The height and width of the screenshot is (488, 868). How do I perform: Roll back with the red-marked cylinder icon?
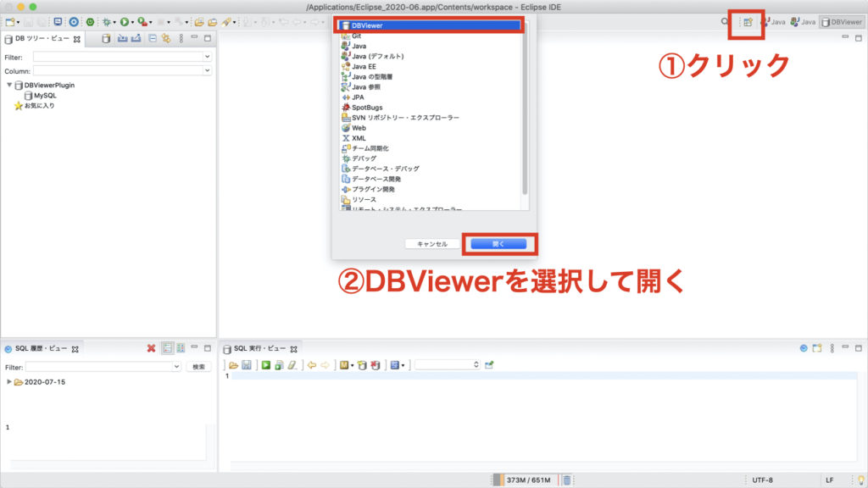(x=376, y=365)
